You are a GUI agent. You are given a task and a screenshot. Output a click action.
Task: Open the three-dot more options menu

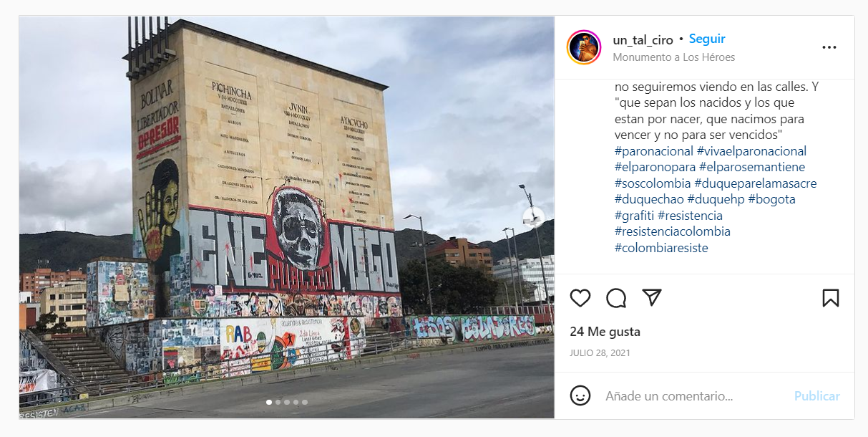click(829, 47)
